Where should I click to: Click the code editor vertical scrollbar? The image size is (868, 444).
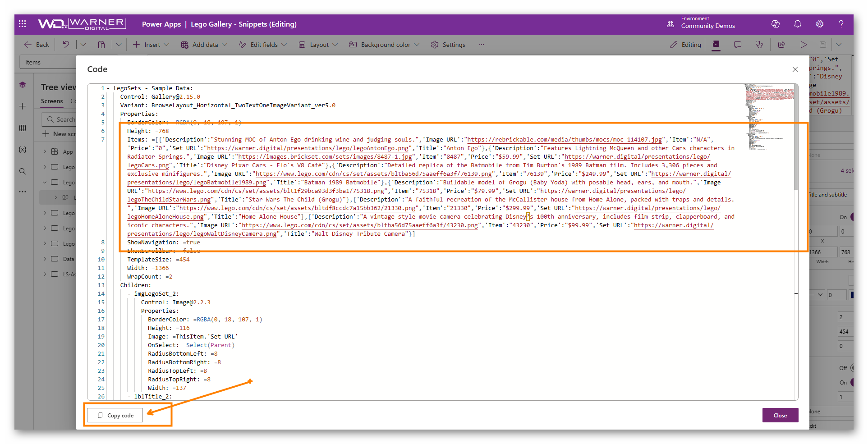pyautogui.click(x=796, y=137)
